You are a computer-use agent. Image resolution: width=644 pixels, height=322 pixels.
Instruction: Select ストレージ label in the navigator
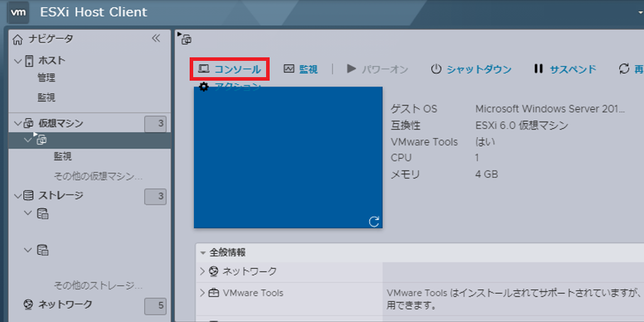[x=61, y=195]
